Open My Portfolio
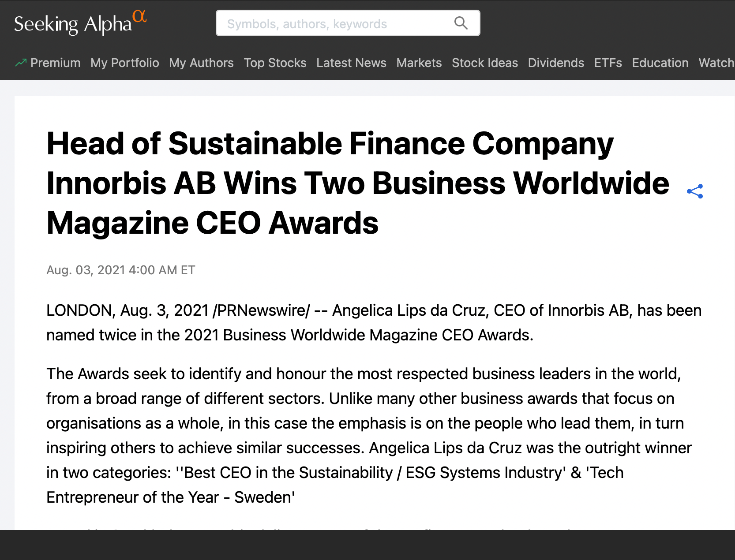Viewport: 735px width, 560px height. click(125, 63)
